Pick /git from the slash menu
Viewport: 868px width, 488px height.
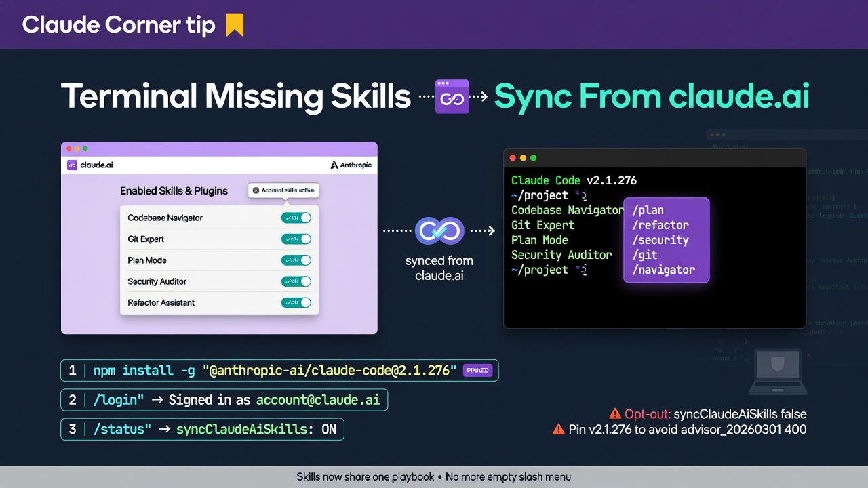point(644,255)
